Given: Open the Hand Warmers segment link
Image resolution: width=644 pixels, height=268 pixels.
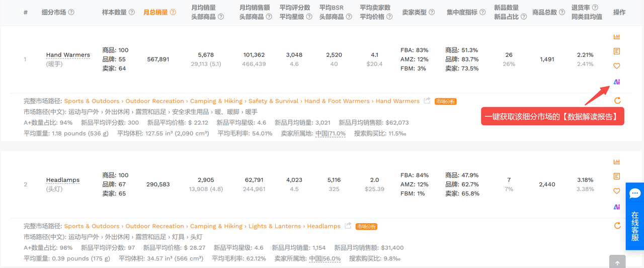Looking at the screenshot, I should tap(68, 55).
